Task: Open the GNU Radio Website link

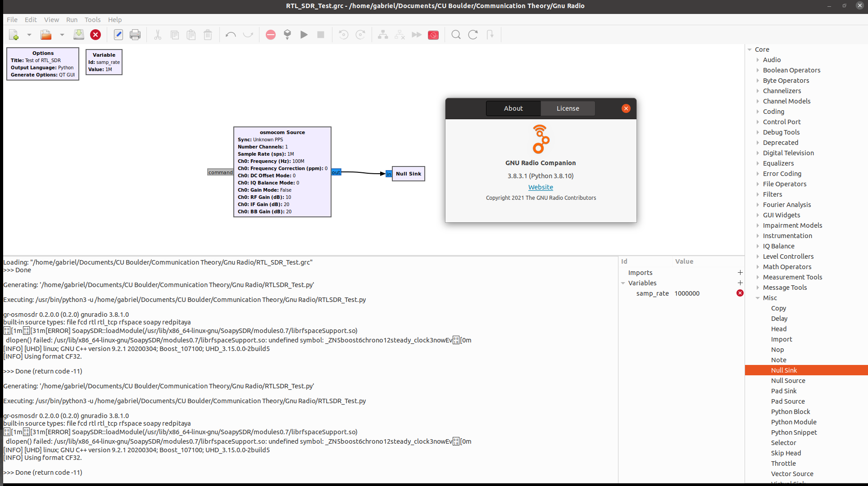Action: 540,187
